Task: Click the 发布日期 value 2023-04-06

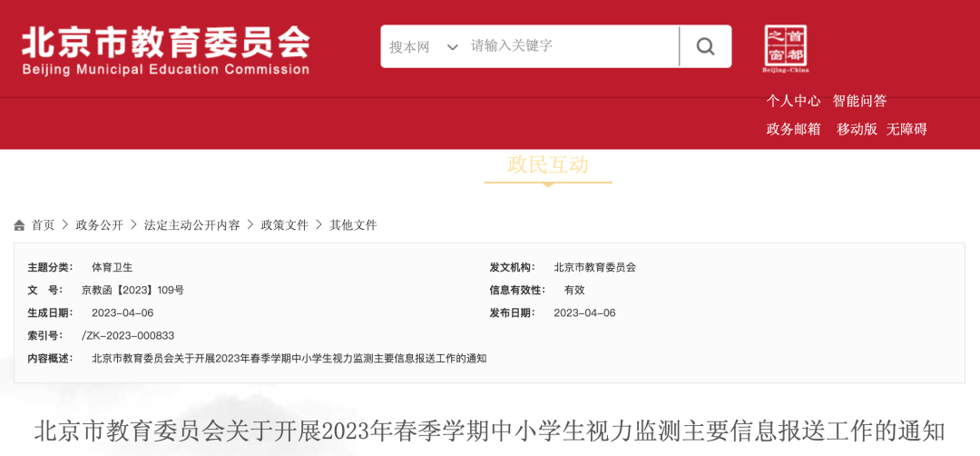Action: tap(584, 312)
